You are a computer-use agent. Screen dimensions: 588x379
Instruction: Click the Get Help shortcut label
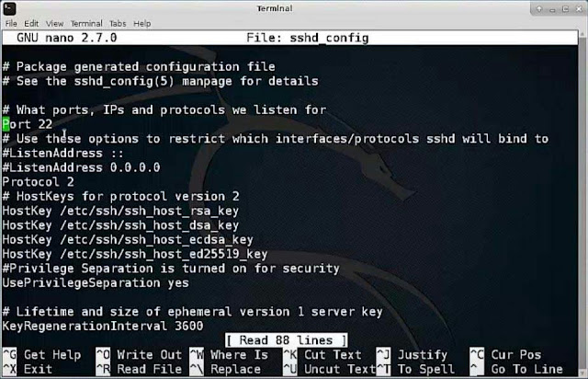pos(52,354)
